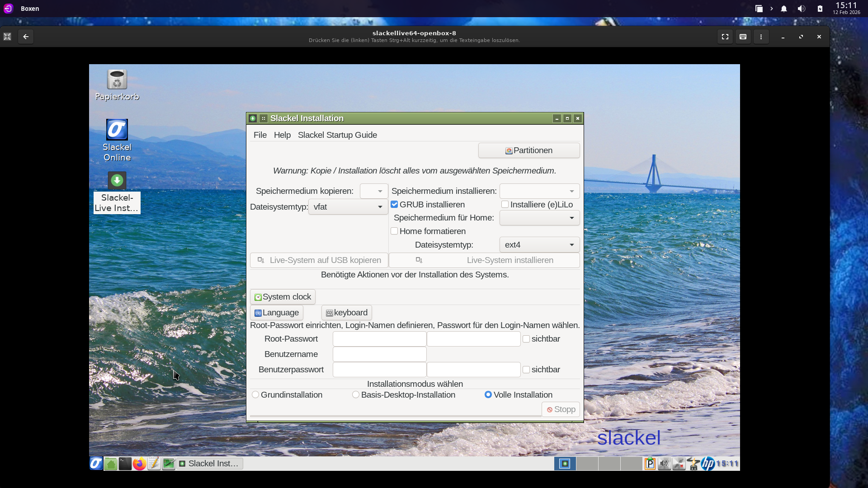The height and width of the screenshot is (488, 868).
Task: Expand Speichermedium für Home dropdown
Action: click(x=539, y=218)
